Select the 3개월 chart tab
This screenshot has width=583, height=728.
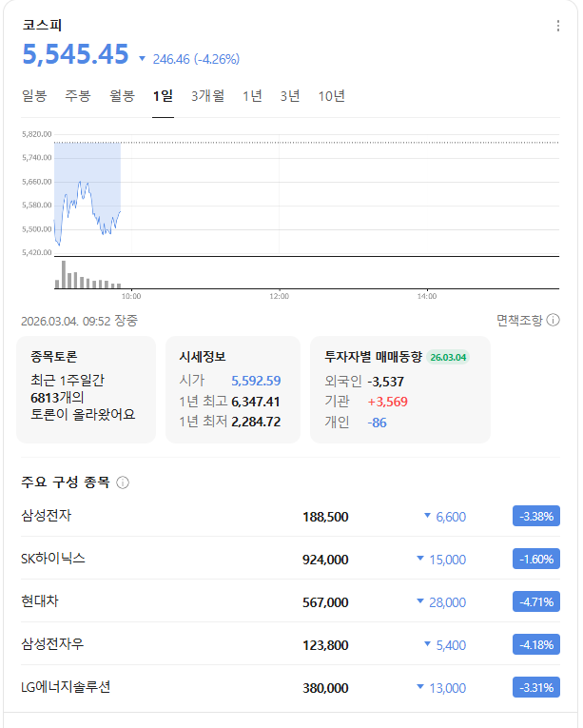pyautogui.click(x=208, y=96)
